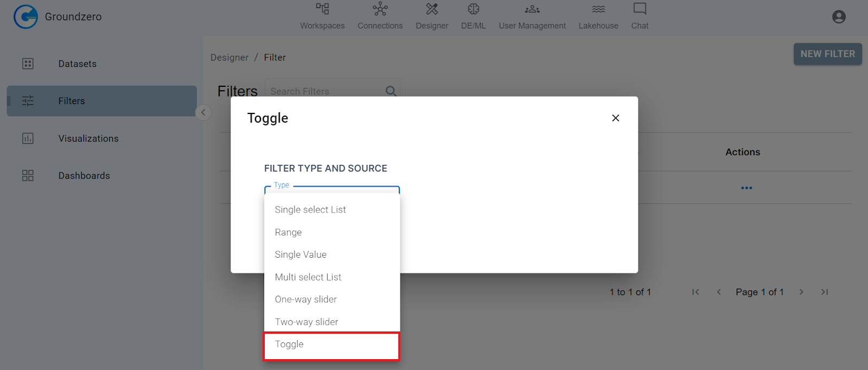This screenshot has width=868, height=370.
Task: Open the Chat panel icon
Action: click(x=640, y=9)
